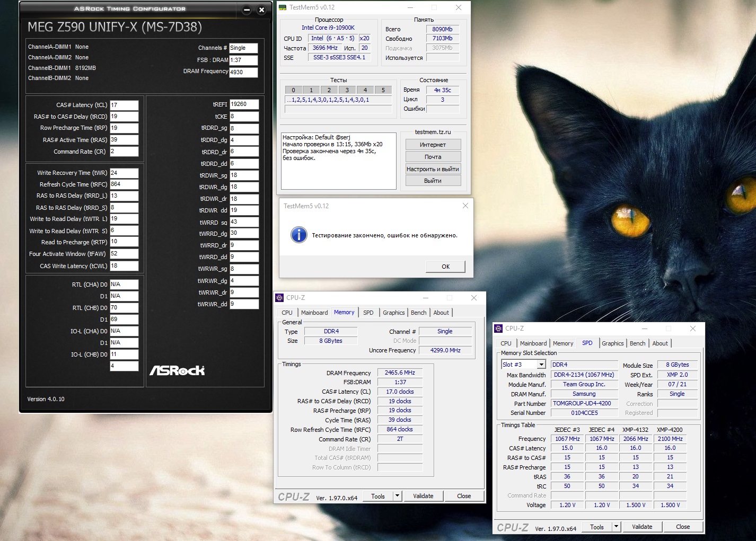Confirm the TestMem5 dialog with OK
This screenshot has height=541, width=756.
click(x=446, y=267)
